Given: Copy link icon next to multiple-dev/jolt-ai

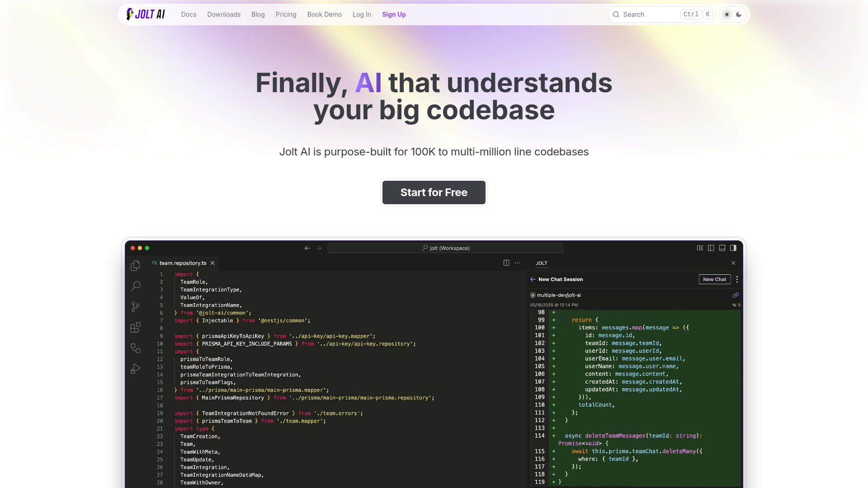Looking at the screenshot, I should (736, 295).
